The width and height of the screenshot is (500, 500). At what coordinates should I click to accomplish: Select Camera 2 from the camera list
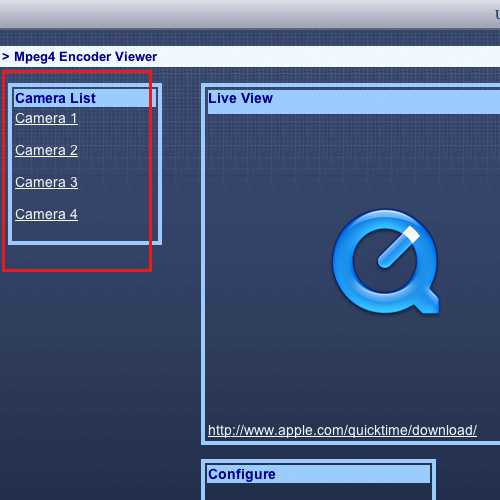(x=46, y=150)
